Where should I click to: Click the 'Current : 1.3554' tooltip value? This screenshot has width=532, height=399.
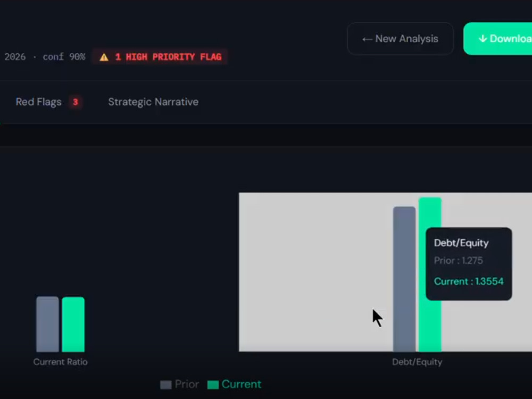coord(469,281)
